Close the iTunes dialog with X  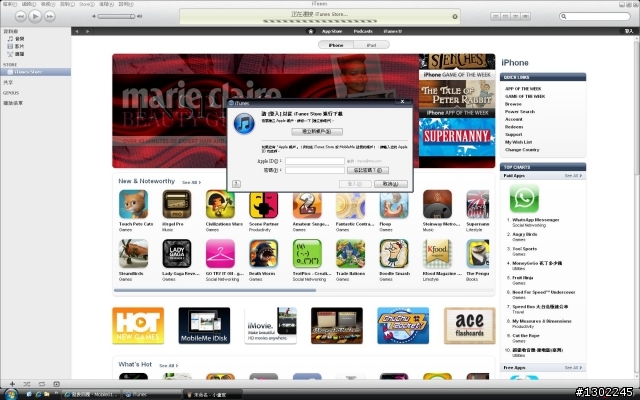pos(402,102)
